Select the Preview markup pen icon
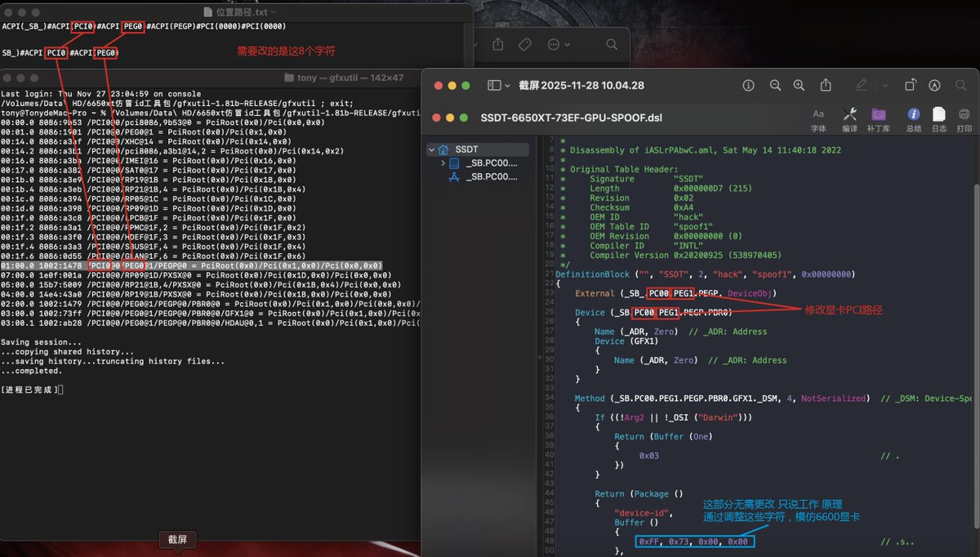This screenshot has height=557, width=980. click(x=862, y=85)
